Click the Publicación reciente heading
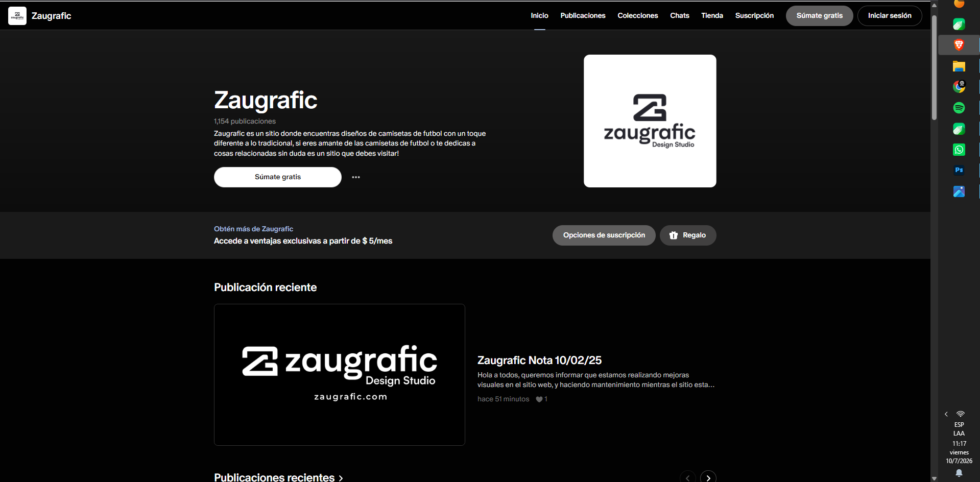Screen dimensions: 980x482 click(266, 287)
